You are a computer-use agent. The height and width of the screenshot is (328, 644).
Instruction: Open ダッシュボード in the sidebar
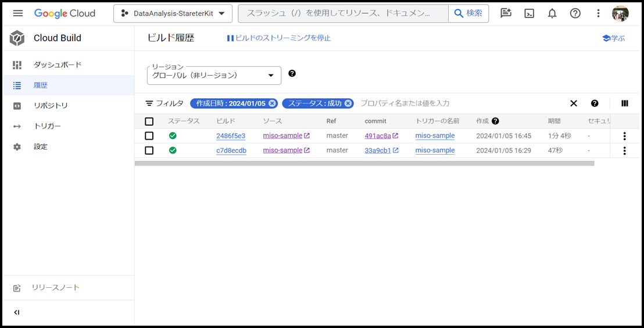(57, 65)
